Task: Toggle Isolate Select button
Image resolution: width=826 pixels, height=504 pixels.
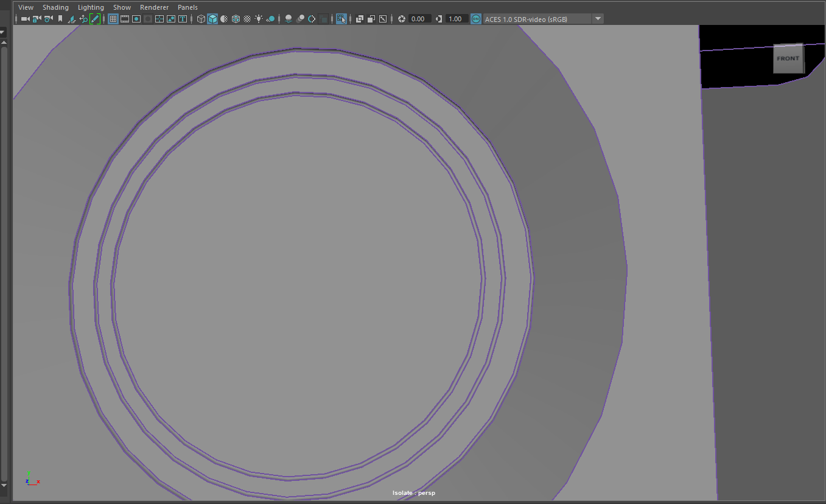Action: point(341,19)
